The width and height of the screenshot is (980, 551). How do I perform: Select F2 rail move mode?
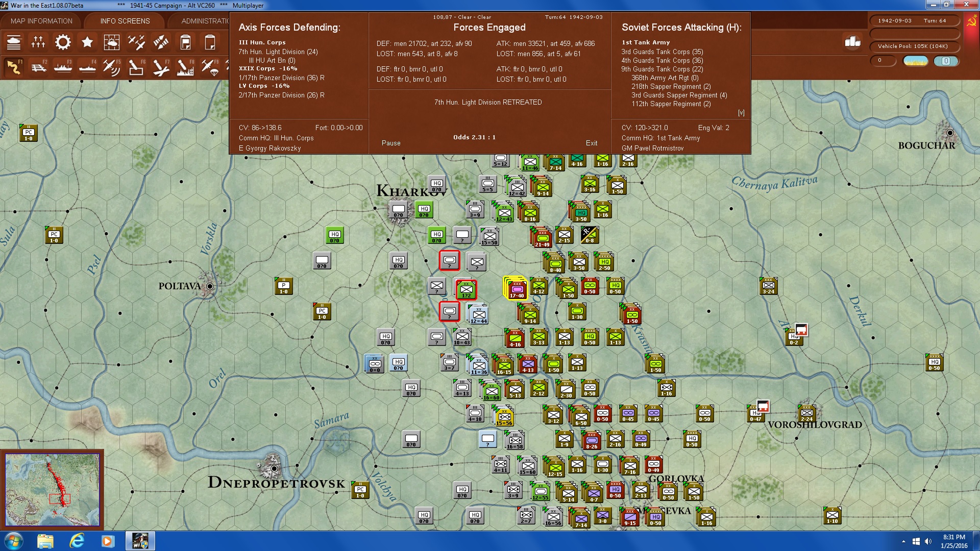coord(38,67)
